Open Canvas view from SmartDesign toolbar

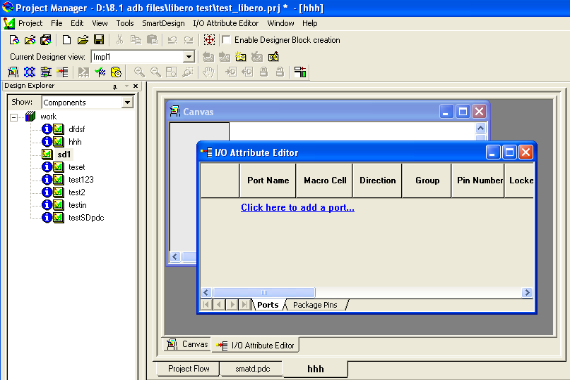click(13, 72)
